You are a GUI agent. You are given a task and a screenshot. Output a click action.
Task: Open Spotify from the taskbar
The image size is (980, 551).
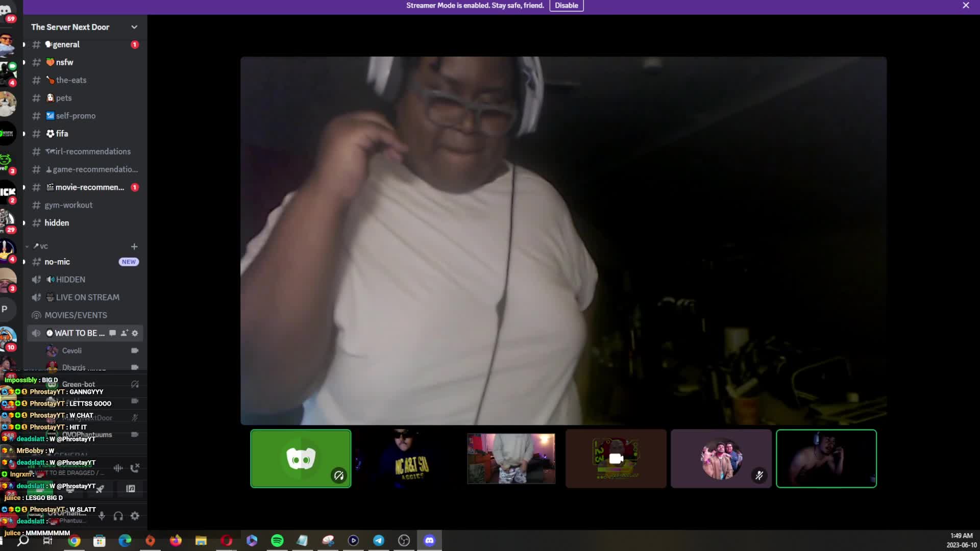coord(278,540)
